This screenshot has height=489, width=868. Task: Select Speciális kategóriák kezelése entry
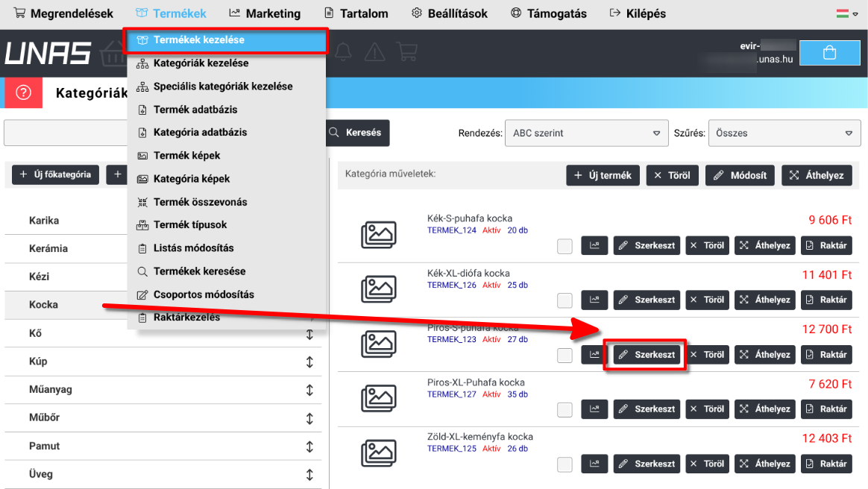[226, 86]
